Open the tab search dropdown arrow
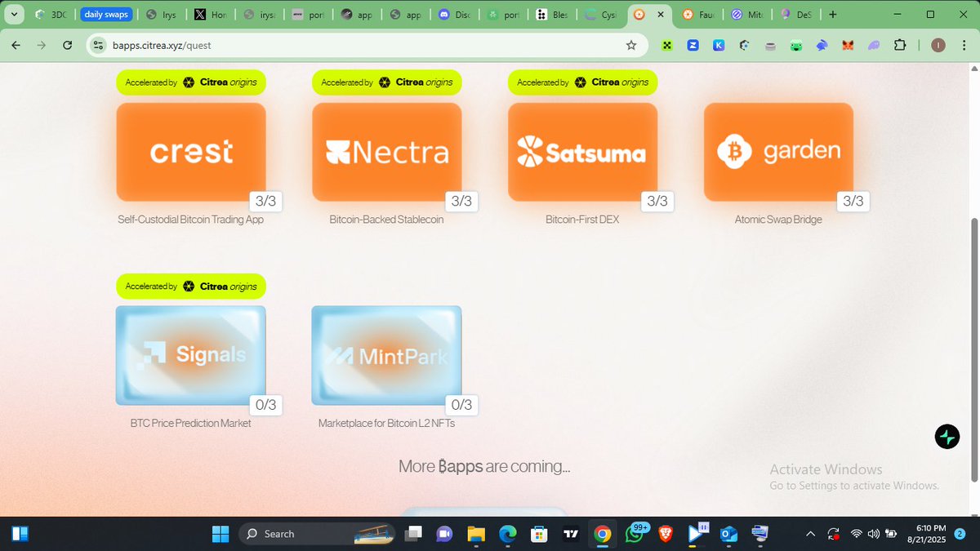Image resolution: width=980 pixels, height=551 pixels. pos(15,15)
